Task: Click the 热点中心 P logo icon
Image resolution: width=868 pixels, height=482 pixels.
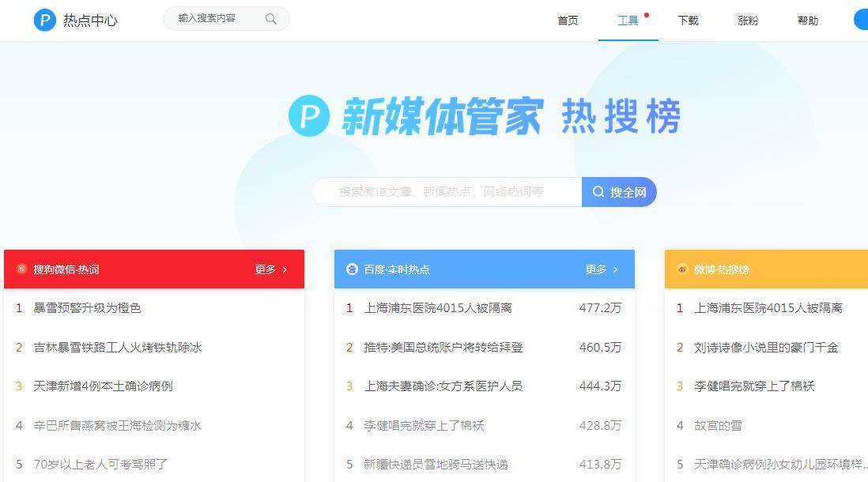Action: [x=45, y=21]
